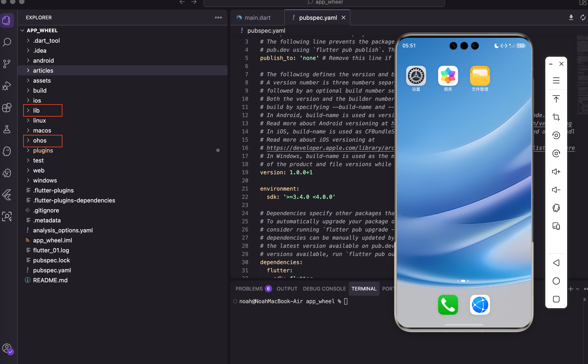Open the Source Control view
The image size is (588, 364).
click(x=7, y=64)
